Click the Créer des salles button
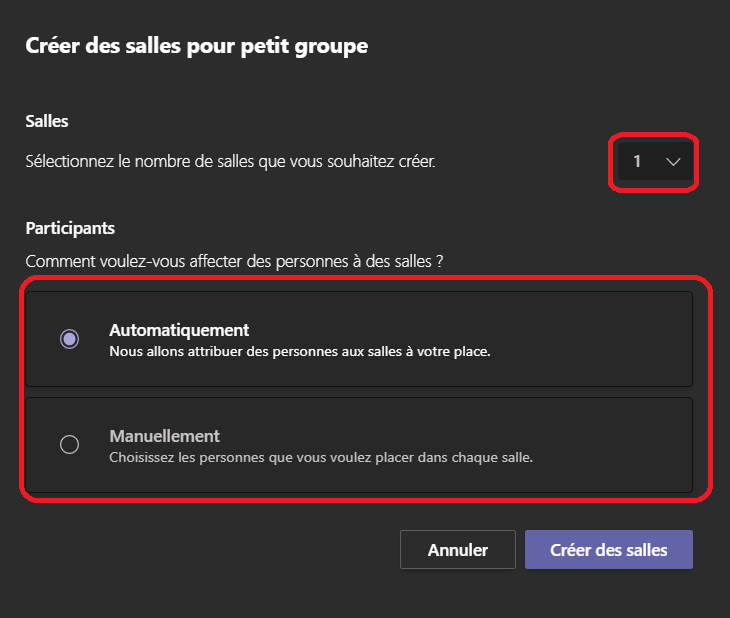Screen dimensions: 730x618 [x=608, y=550]
